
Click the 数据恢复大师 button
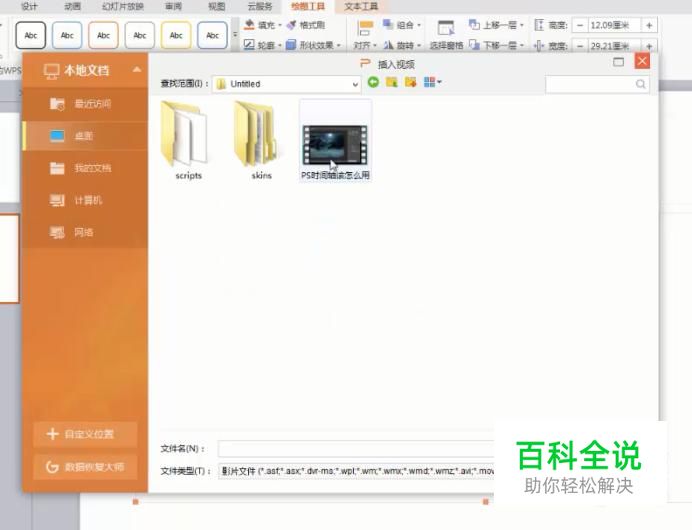click(85, 467)
